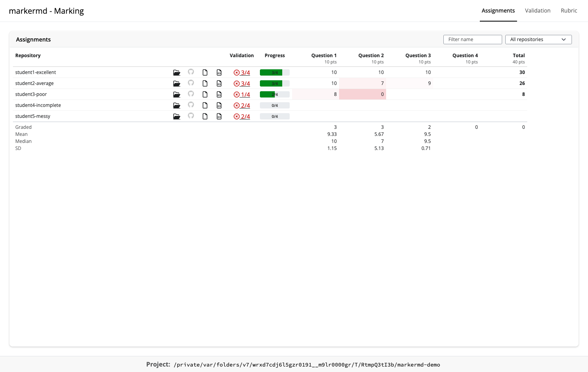Open folder icon for student5-messy
The width and height of the screenshot is (588, 372).
[x=177, y=116]
